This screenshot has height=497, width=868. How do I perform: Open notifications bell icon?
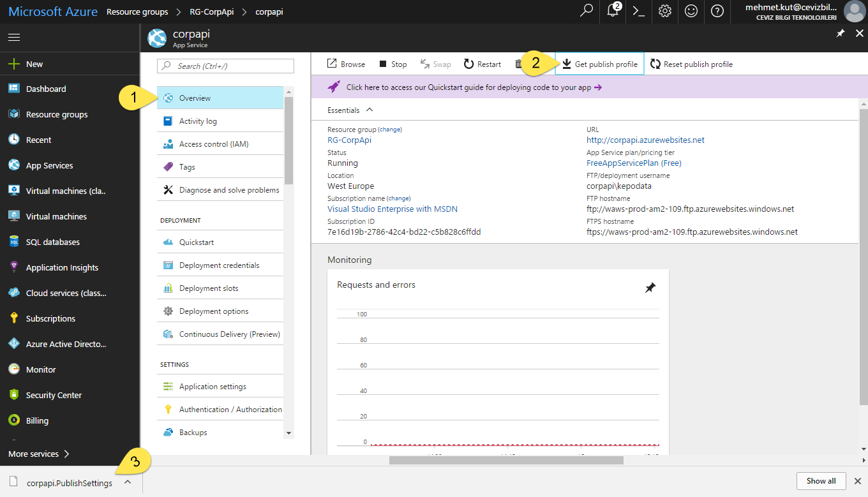coord(614,11)
